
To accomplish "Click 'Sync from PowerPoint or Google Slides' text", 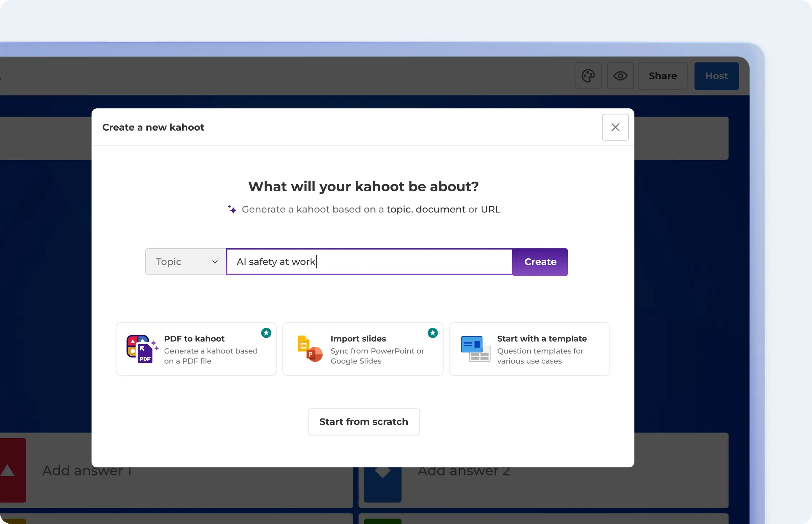I will click(377, 356).
